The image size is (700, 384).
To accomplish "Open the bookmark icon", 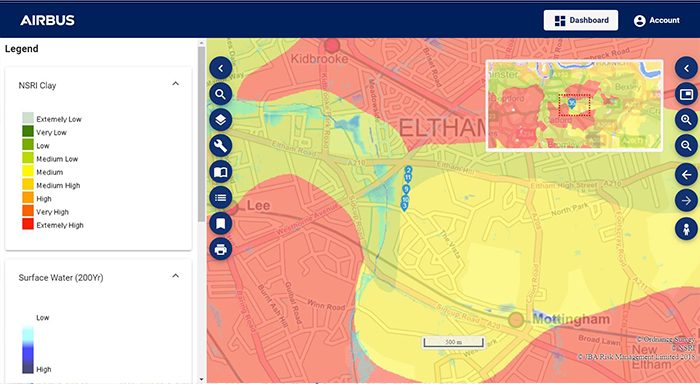I will 221,223.
